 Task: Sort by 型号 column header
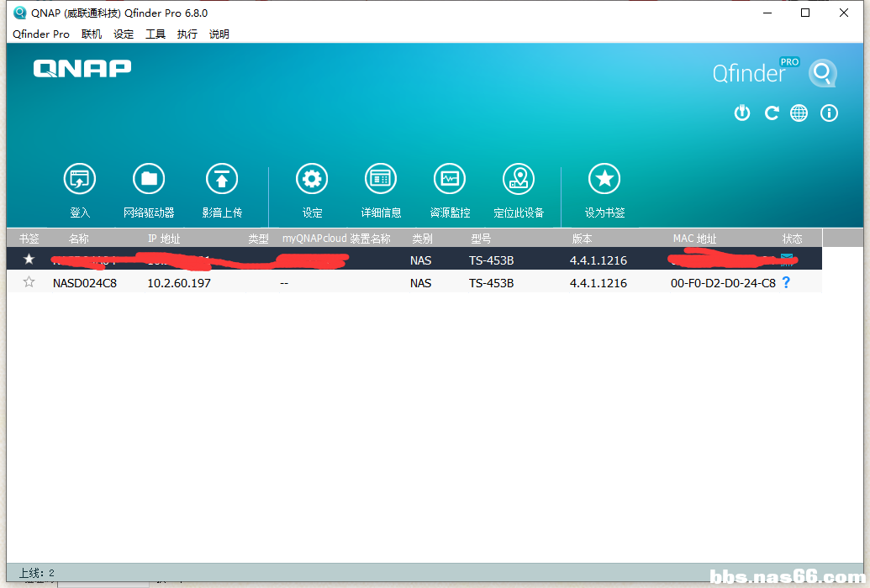[481, 239]
